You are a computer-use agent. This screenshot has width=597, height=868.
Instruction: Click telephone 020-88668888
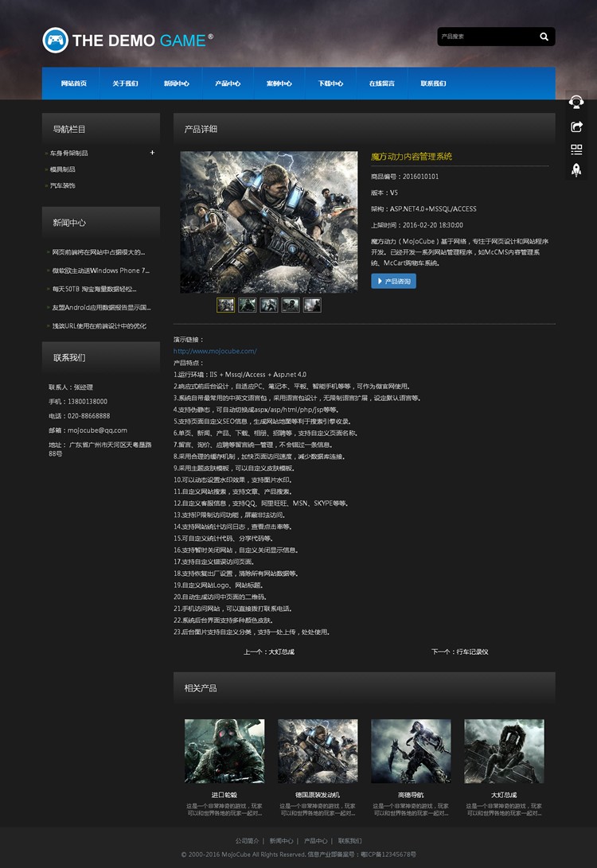88,416
